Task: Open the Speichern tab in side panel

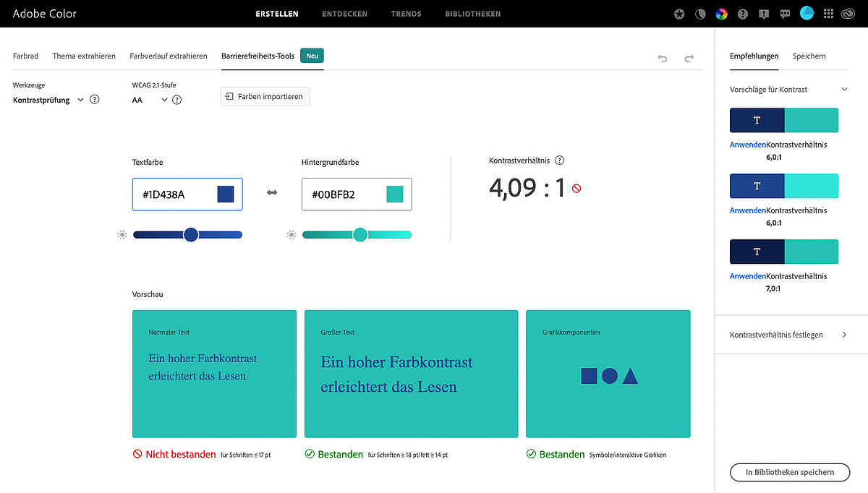Action: point(809,56)
